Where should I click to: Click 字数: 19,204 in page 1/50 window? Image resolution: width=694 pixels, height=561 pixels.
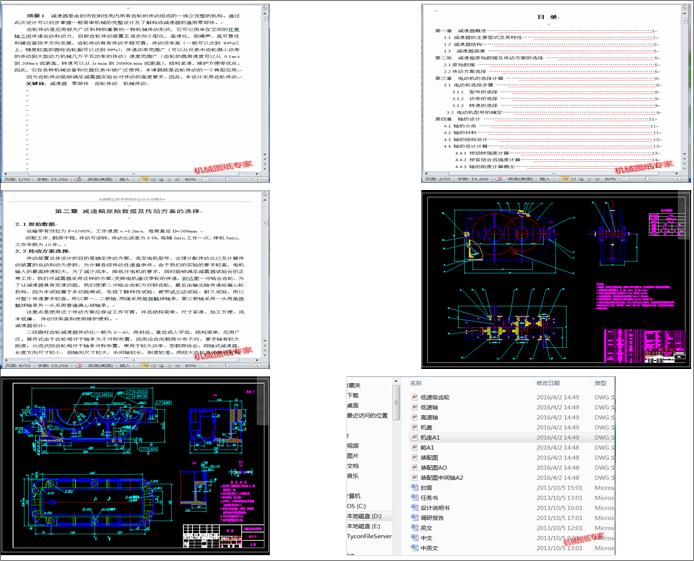[52, 179]
